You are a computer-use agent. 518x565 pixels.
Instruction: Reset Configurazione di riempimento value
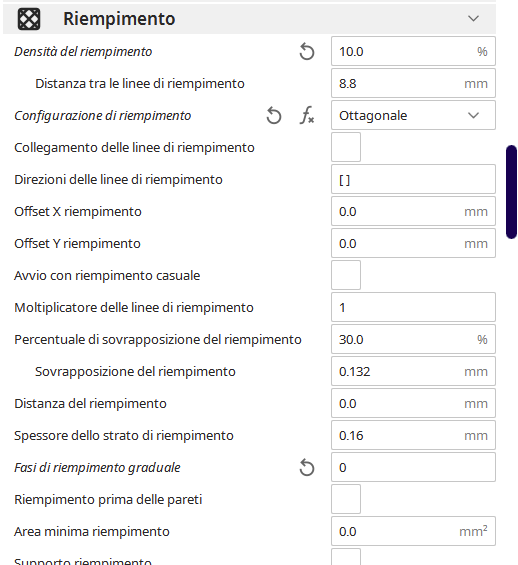[x=274, y=116]
